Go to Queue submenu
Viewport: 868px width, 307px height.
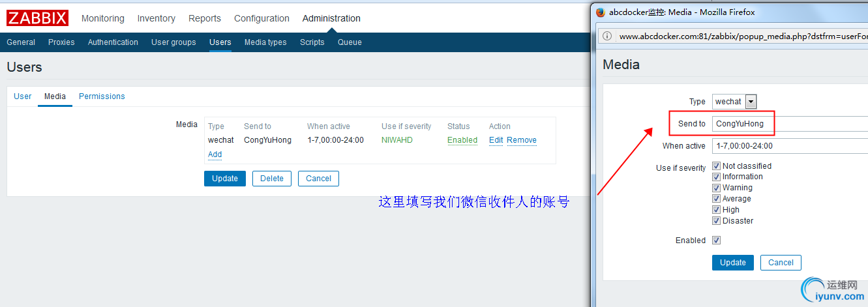click(x=350, y=42)
